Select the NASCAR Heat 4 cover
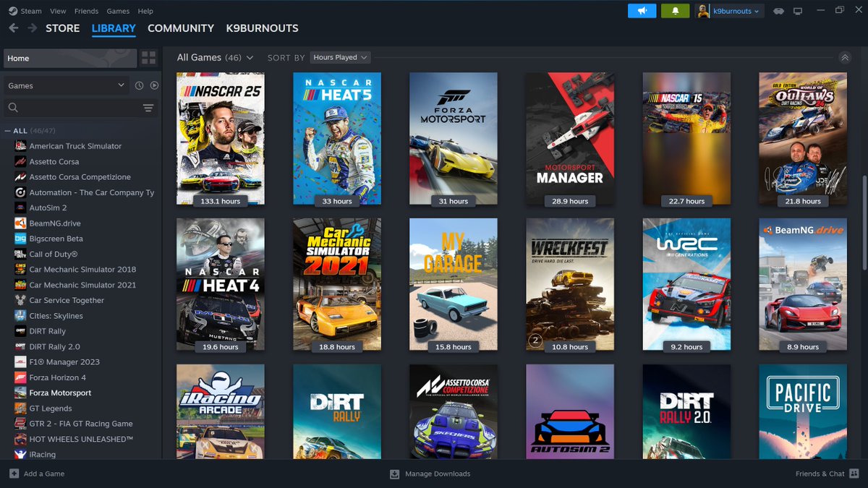The height and width of the screenshot is (488, 868). tap(221, 284)
